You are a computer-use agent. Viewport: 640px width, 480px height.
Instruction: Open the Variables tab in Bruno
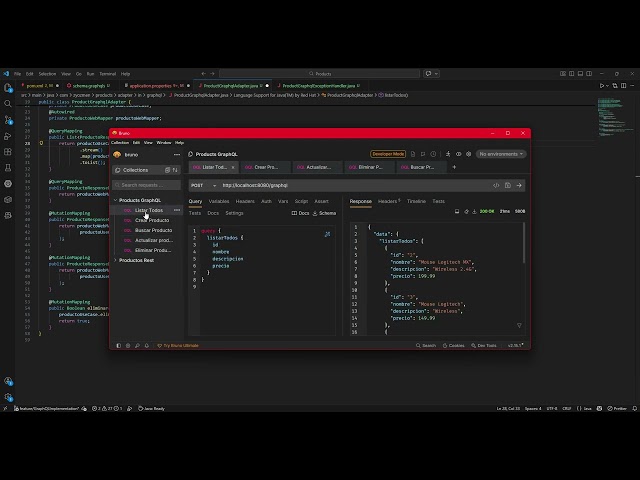pyautogui.click(x=219, y=201)
